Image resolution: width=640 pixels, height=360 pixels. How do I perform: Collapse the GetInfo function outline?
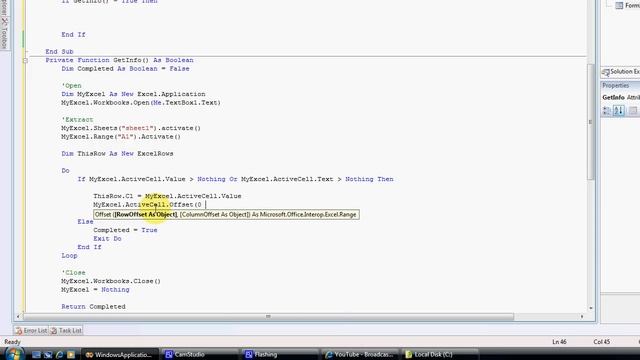(25, 60)
